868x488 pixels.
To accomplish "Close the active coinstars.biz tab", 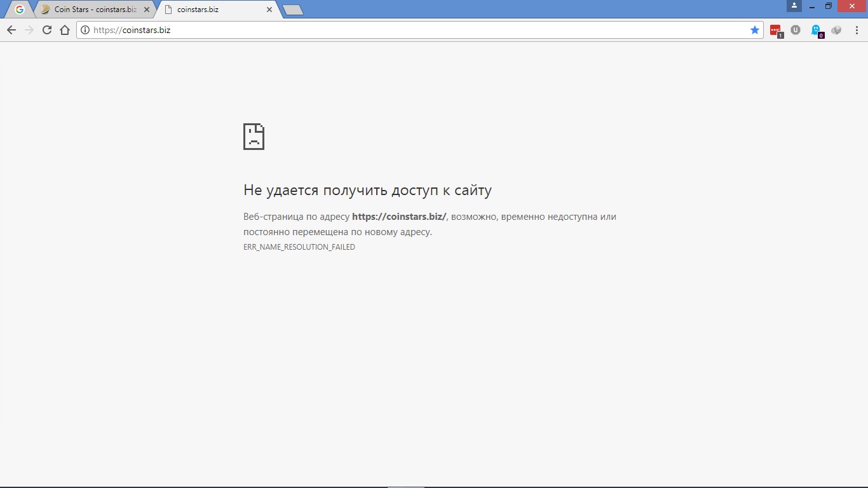I will tap(269, 10).
